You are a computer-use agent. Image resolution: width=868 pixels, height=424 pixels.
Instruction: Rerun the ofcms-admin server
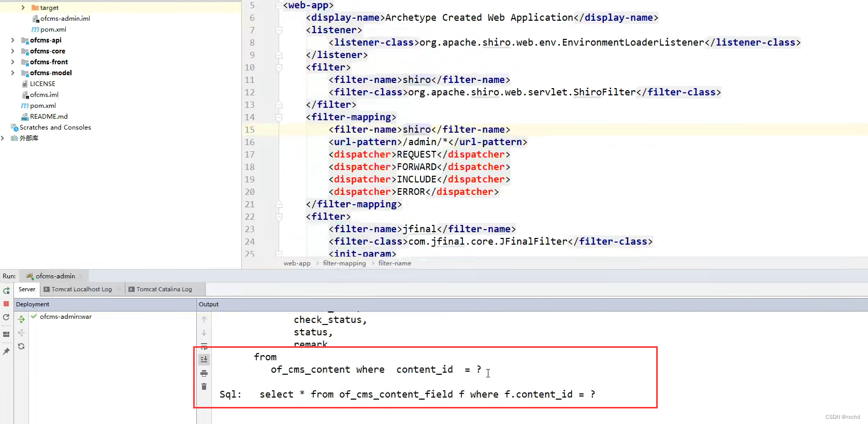(x=6, y=291)
